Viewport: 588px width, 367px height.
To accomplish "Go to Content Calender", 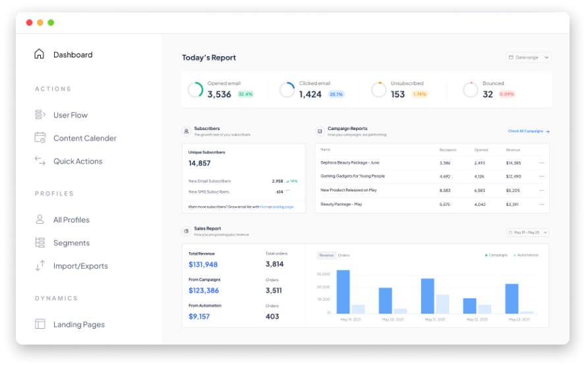I will coord(85,138).
